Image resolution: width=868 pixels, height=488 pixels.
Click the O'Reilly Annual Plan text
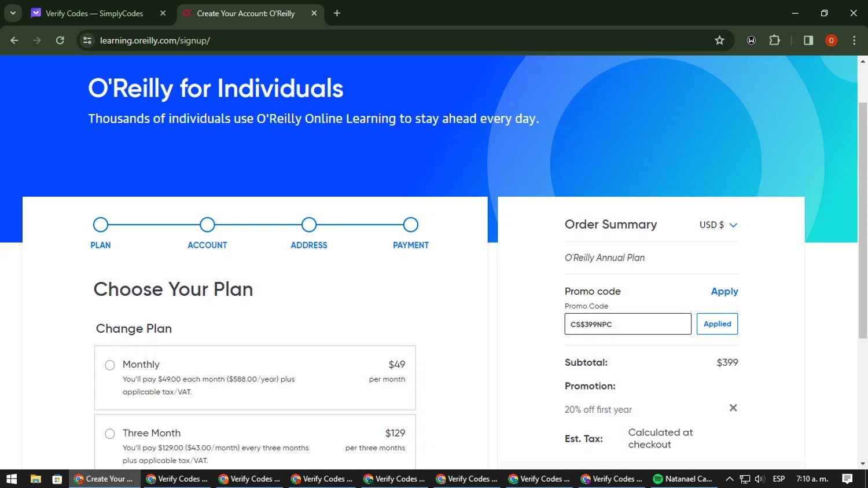click(605, 258)
